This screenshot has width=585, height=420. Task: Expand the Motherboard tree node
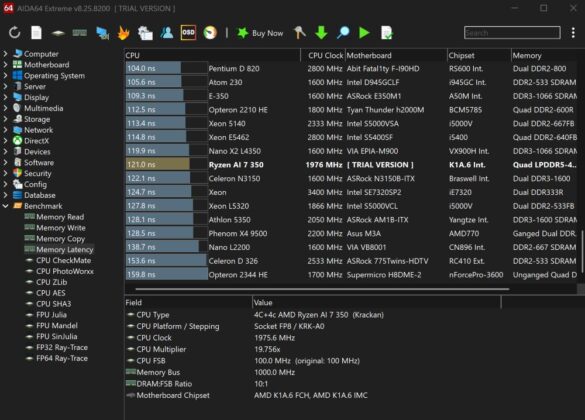coord(6,65)
